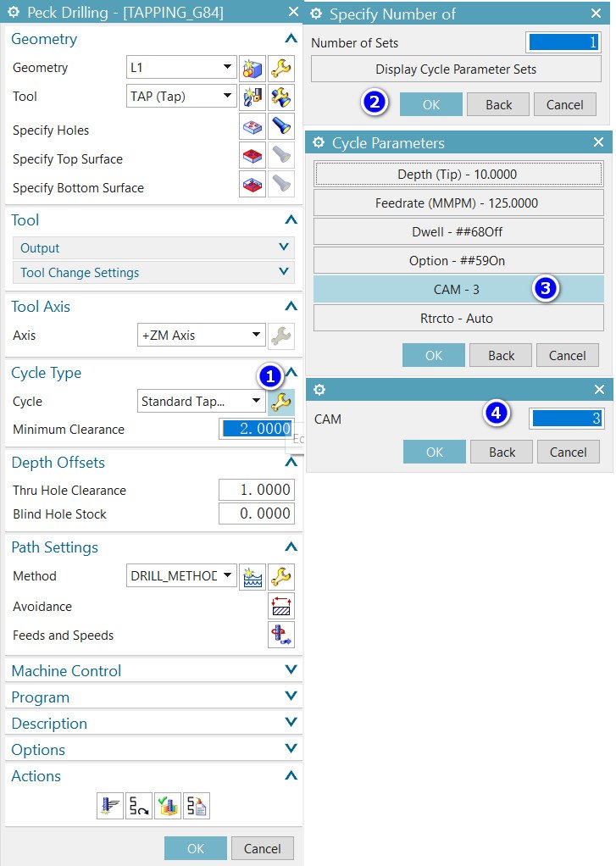Click the Thru Hole Clearance input field
Image resolution: width=616 pixels, height=866 pixels.
[257, 489]
